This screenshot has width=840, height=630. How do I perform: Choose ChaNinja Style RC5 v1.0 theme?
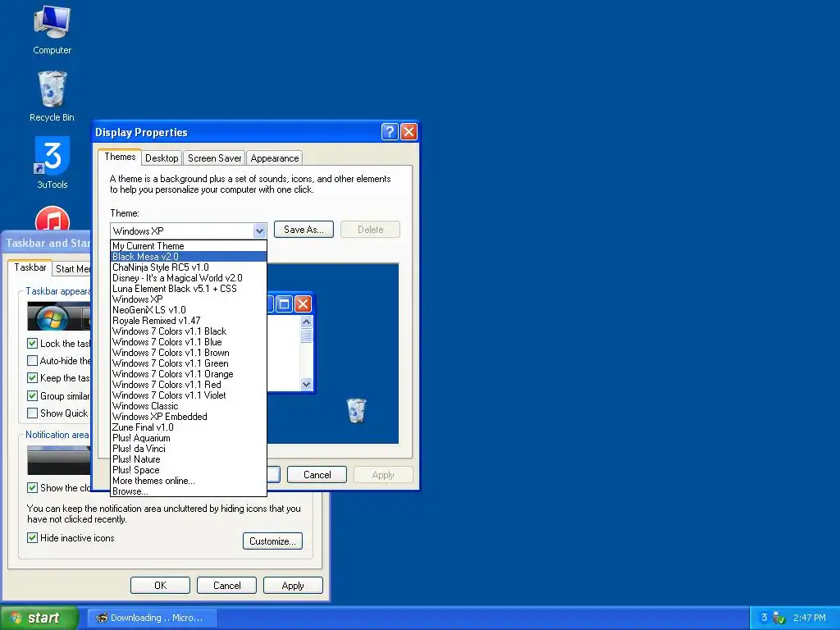189,267
